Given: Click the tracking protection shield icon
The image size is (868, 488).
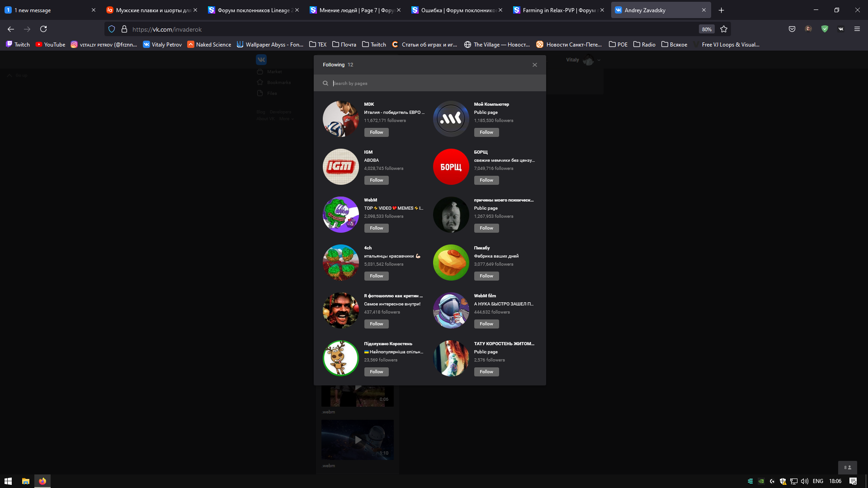Looking at the screenshot, I should pos(112,29).
